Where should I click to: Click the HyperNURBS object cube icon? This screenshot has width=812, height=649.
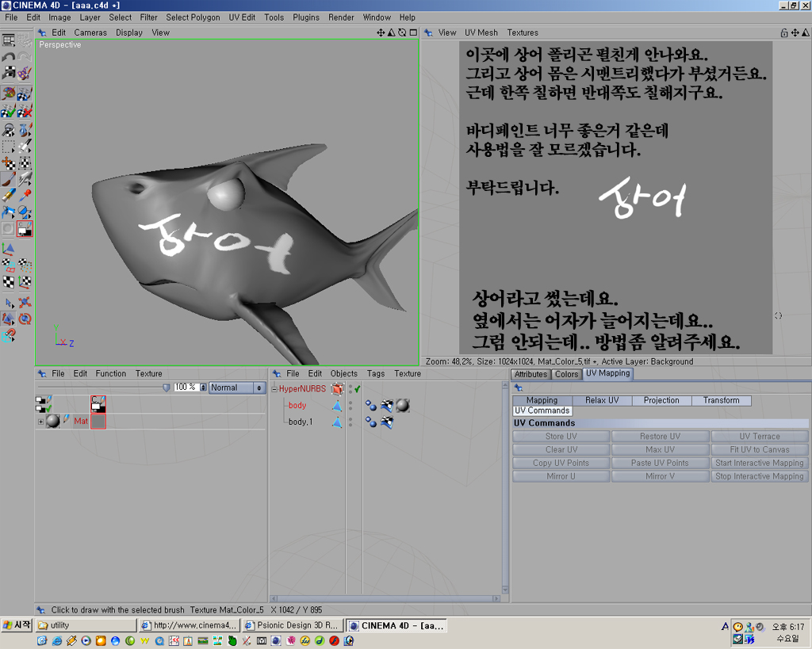[338, 389]
